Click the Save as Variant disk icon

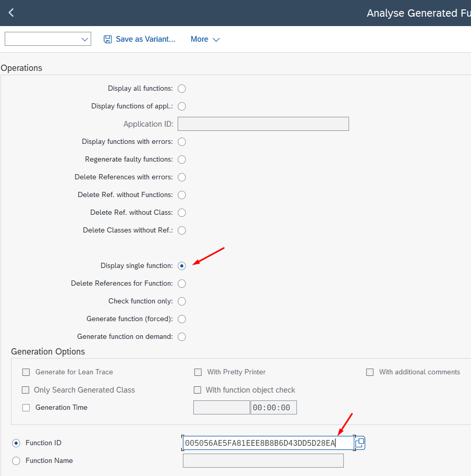tap(108, 39)
